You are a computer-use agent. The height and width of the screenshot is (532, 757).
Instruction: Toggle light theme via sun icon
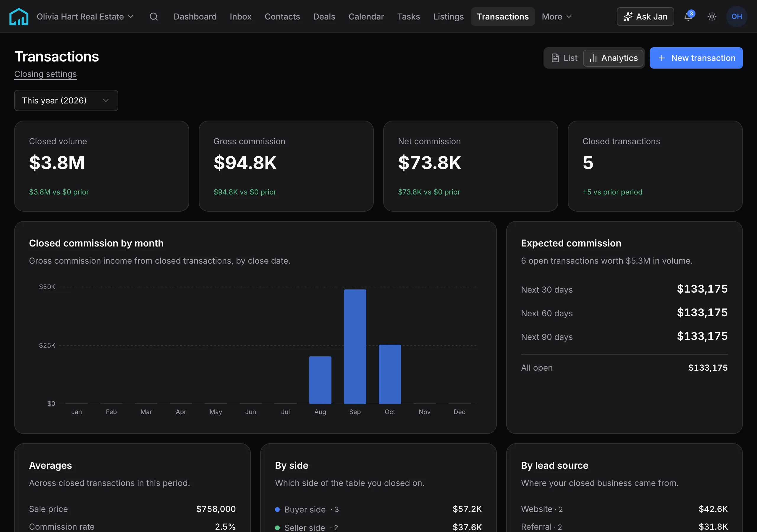(x=712, y=17)
